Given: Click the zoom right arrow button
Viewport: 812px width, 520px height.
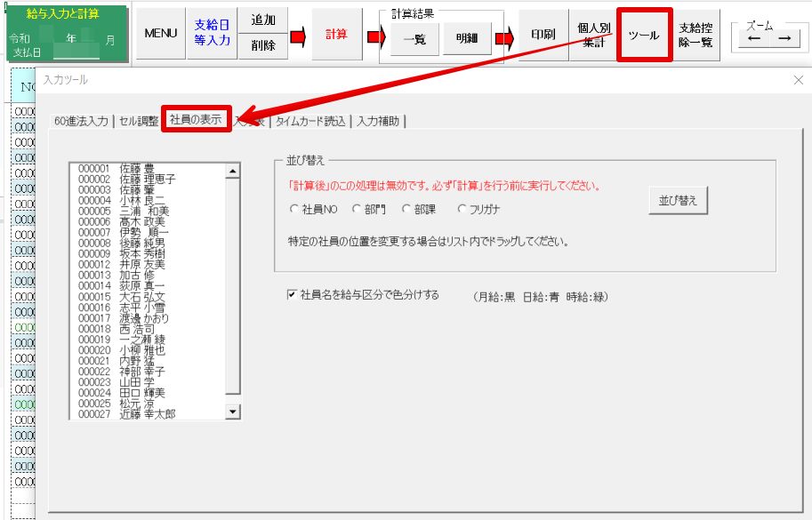Looking at the screenshot, I should (784, 39).
